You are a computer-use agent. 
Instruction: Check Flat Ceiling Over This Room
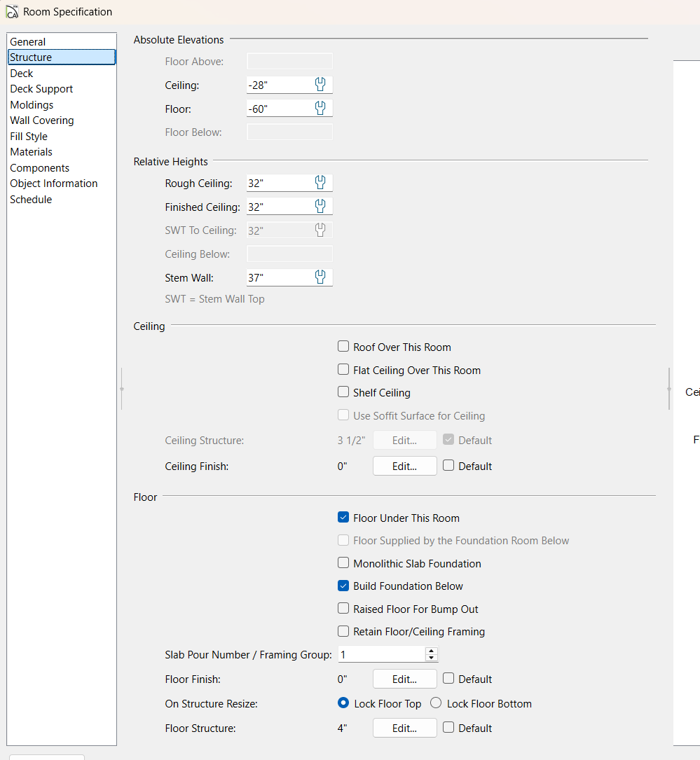(x=343, y=370)
